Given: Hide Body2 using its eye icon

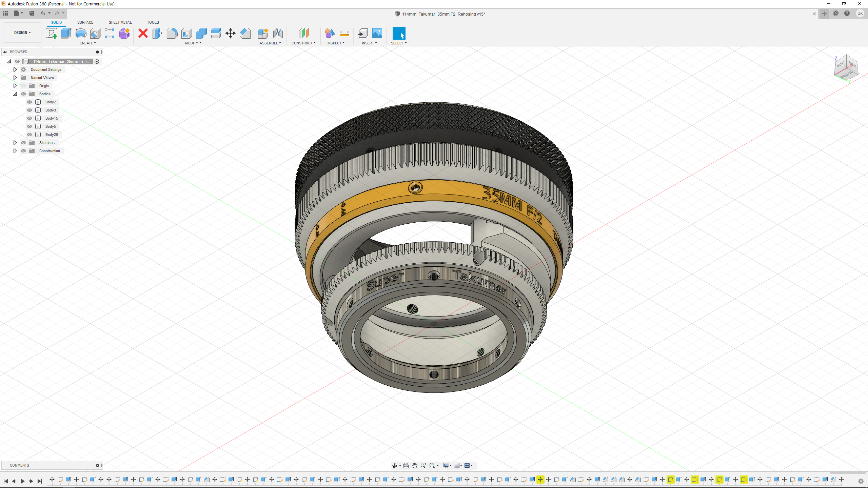Looking at the screenshot, I should pyautogui.click(x=29, y=102).
